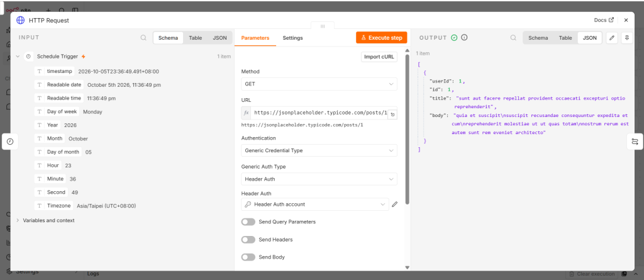This screenshot has width=644, height=280.
Task: Select the Day of month field pill
Action: click(58, 152)
